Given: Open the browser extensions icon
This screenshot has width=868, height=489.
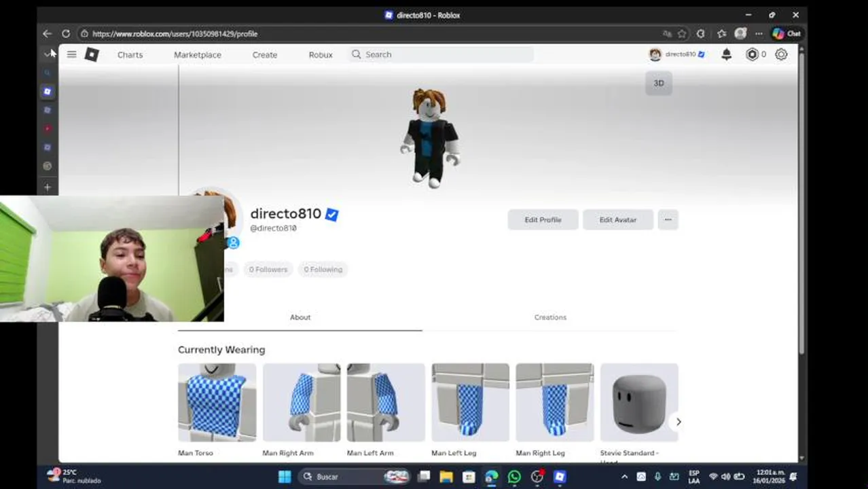Looking at the screenshot, I should tap(701, 33).
